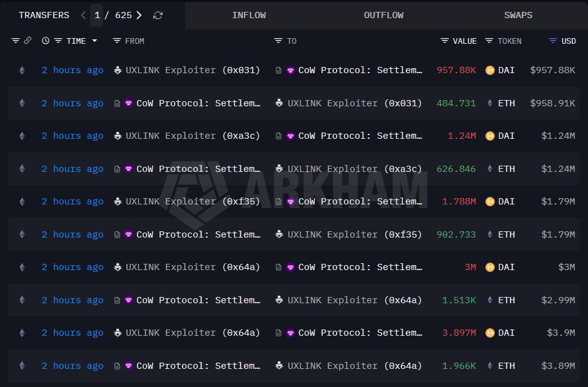Click the Ethereum icon in first row
The width and height of the screenshot is (588, 387).
tap(22, 70)
